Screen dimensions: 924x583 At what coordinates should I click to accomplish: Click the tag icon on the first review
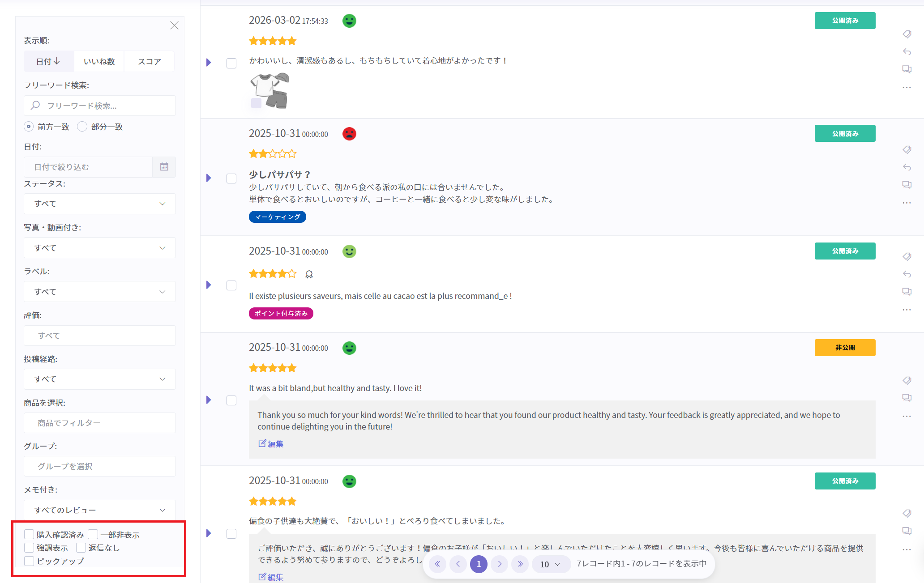[907, 34]
